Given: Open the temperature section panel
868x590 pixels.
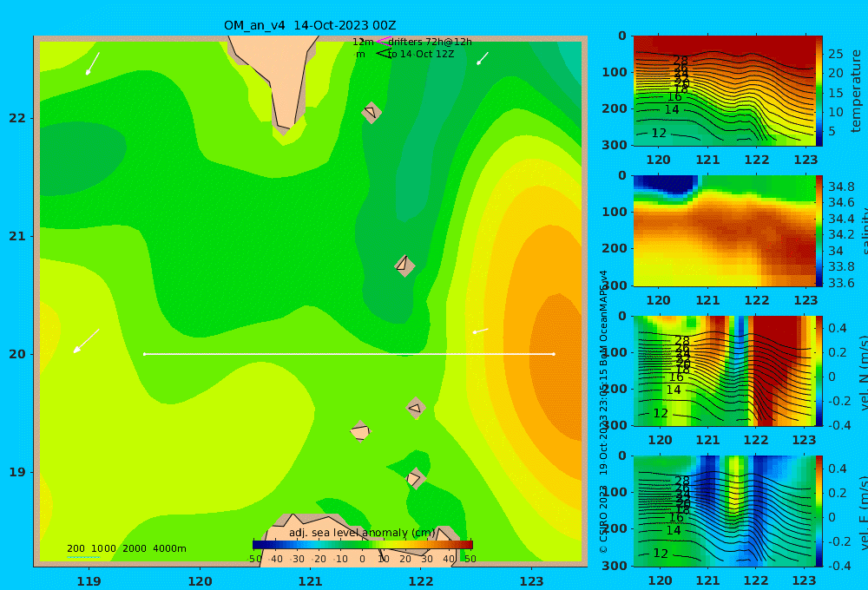Looking at the screenshot, I should 724,91.
